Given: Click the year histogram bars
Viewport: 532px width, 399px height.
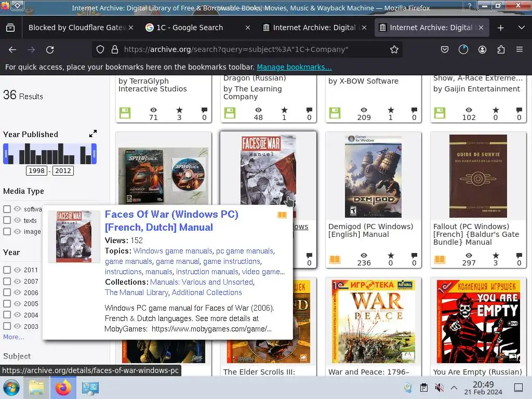Looking at the screenshot, I should click(x=50, y=154).
